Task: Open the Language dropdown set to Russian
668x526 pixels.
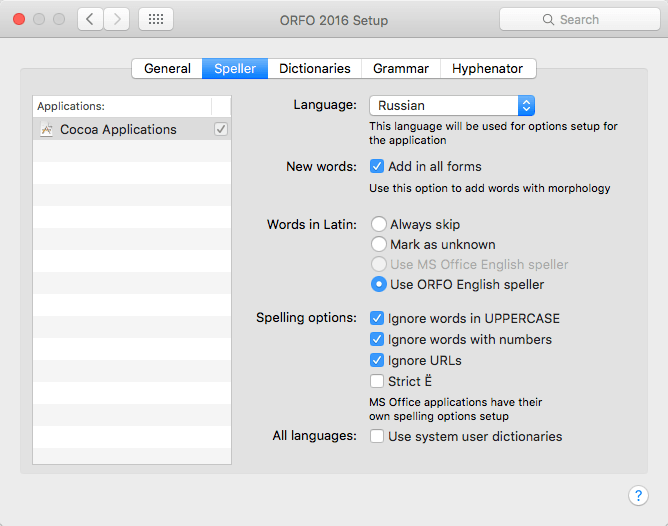Action: tap(452, 106)
